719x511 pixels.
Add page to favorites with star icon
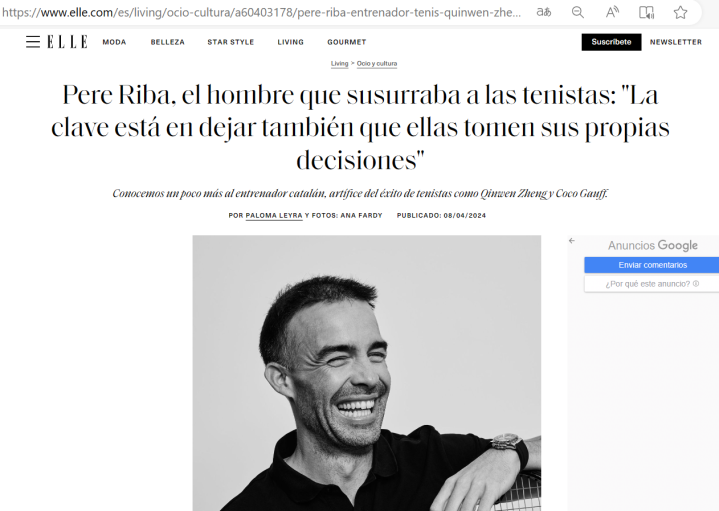point(680,12)
